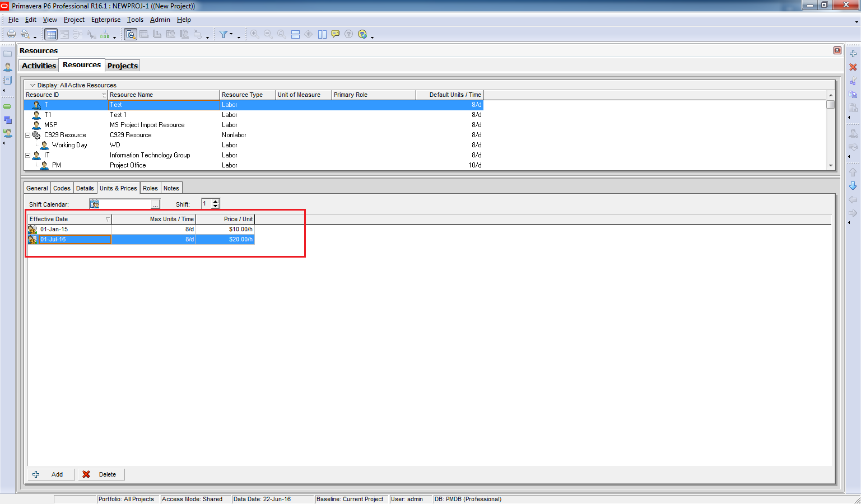Viewport: 861px width, 504px height.
Task: Collapse the C929 Resource tree node
Action: pyautogui.click(x=28, y=135)
